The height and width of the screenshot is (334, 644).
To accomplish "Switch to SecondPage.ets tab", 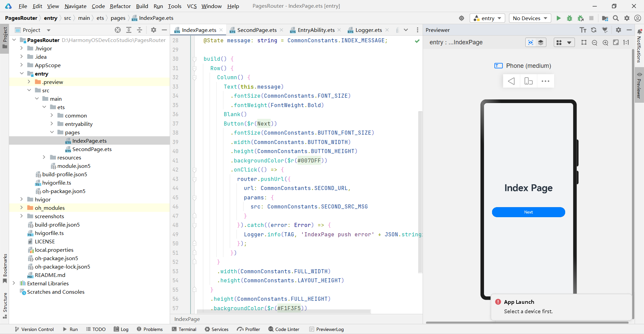I will tap(257, 30).
